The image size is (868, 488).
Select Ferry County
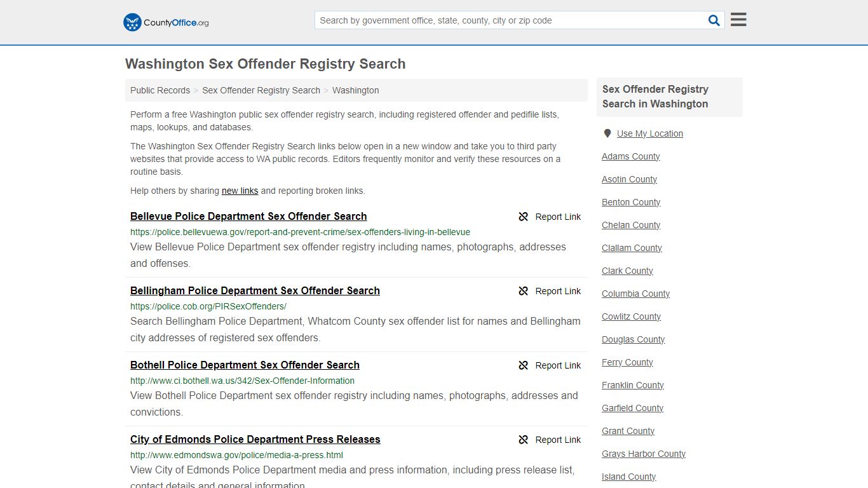point(627,362)
